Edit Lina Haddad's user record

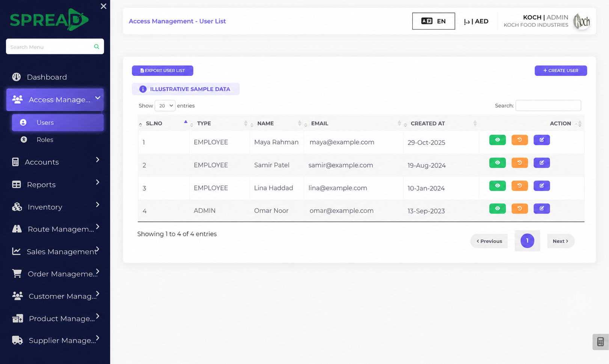pos(541,186)
